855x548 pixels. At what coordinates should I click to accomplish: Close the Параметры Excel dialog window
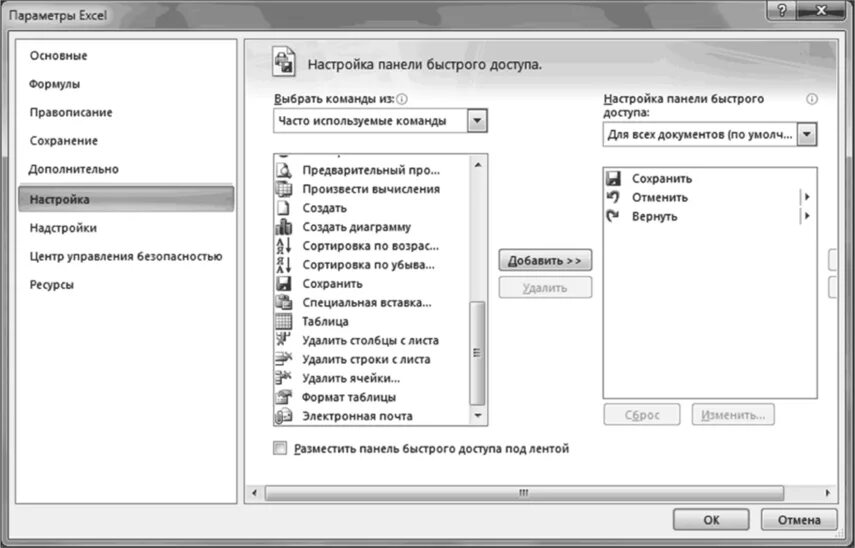point(821,10)
